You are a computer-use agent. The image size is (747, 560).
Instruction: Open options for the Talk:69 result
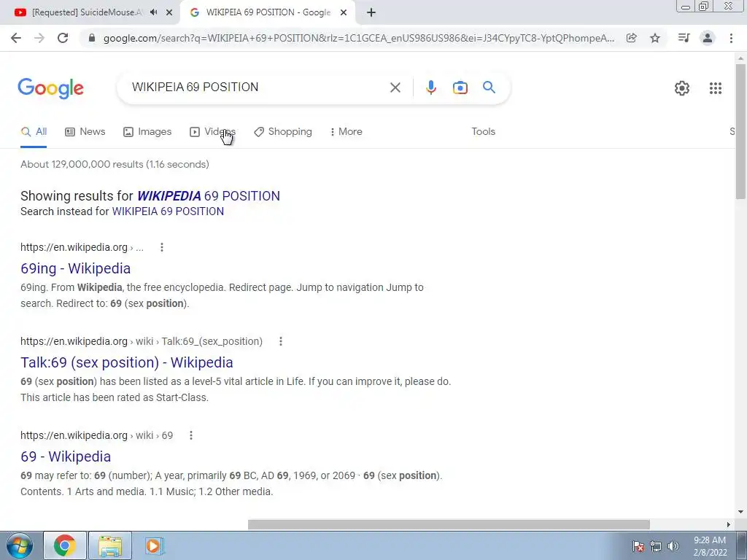pos(281,341)
